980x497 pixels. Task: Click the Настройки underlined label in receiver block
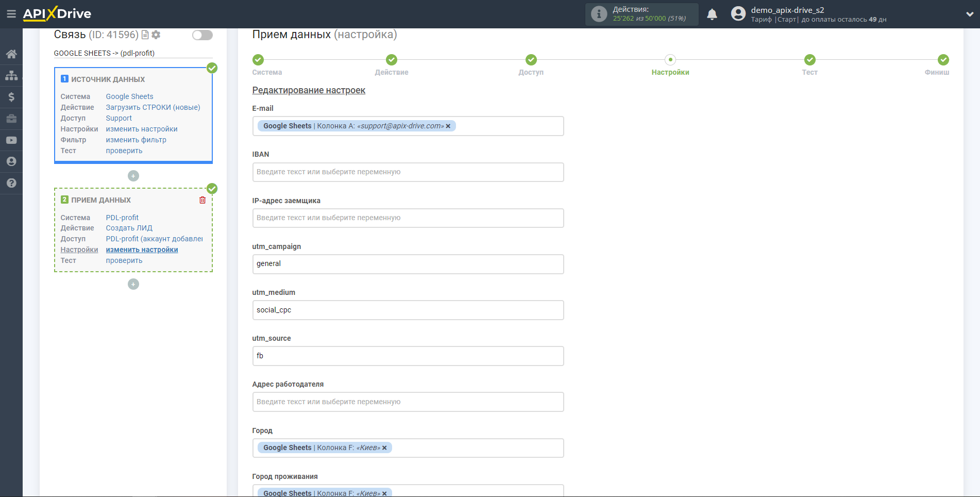pyautogui.click(x=79, y=250)
